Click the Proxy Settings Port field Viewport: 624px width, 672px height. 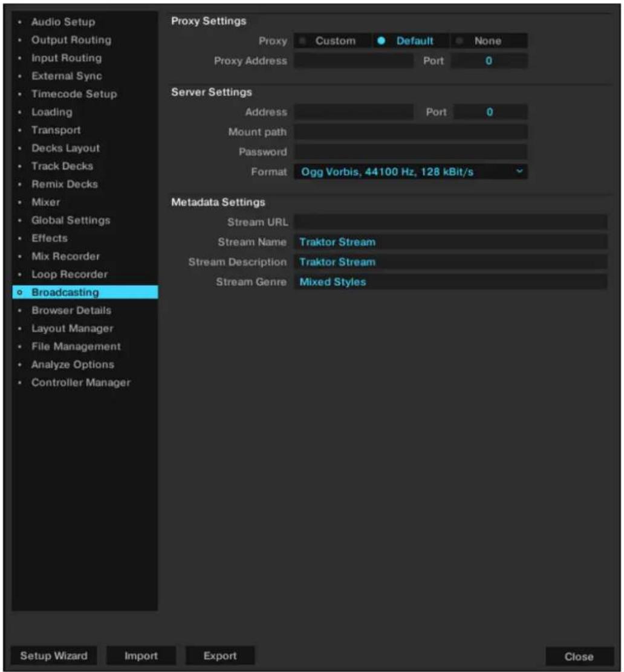pyautogui.click(x=489, y=61)
